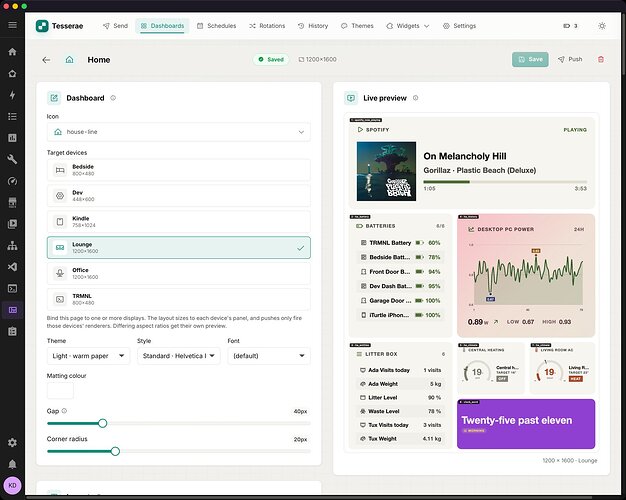This screenshot has height=500, width=626.
Task: Open the Theme dropdown Light warm paper
Action: (88, 356)
